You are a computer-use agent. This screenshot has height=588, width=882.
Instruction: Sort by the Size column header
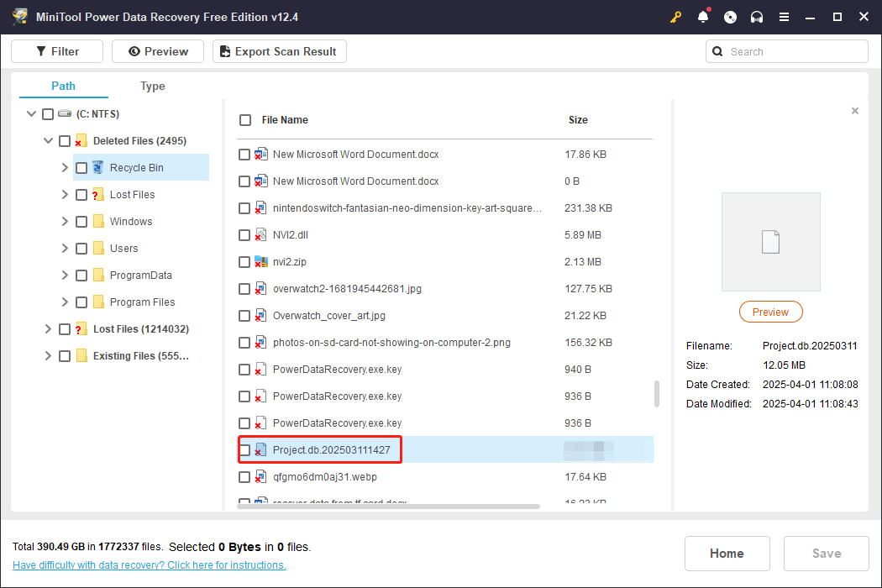(578, 120)
